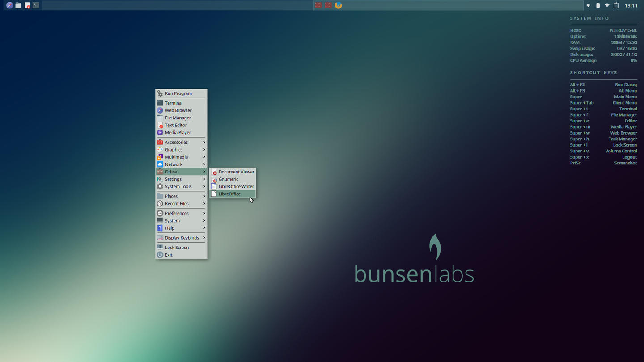Click the 13:11 clock in panel
The image size is (644, 362).
point(631,6)
